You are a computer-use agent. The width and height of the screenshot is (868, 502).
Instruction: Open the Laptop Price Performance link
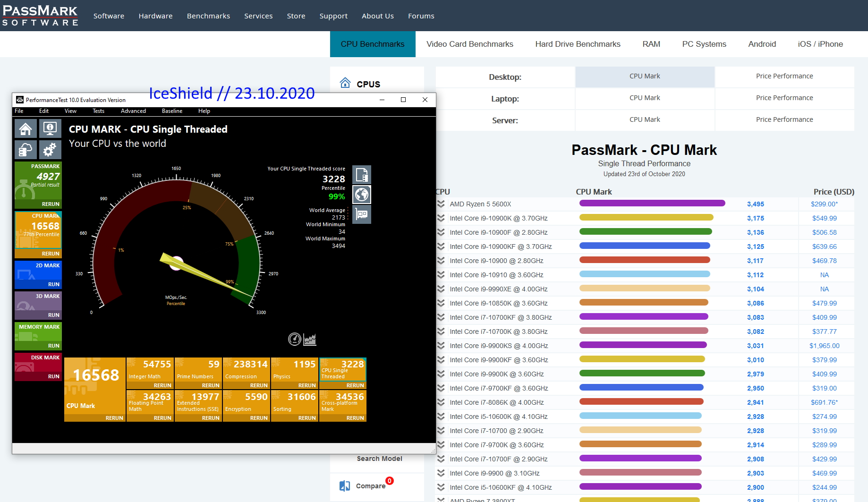pos(784,98)
